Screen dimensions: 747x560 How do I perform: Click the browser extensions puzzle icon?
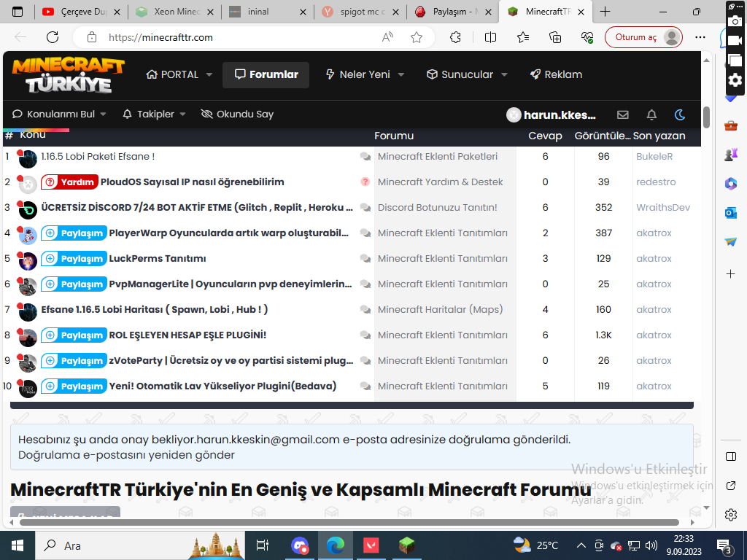coord(455,37)
